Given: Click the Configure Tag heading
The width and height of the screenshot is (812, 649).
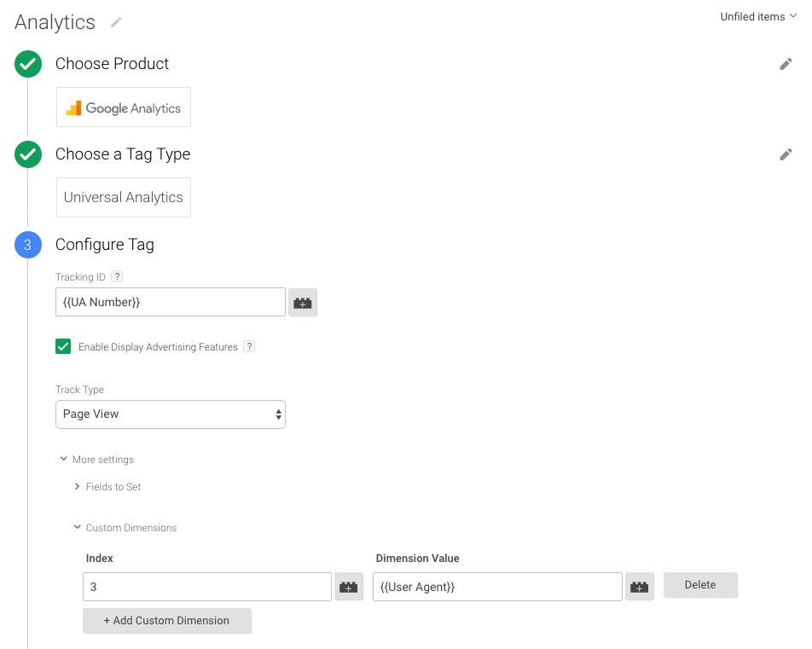Looking at the screenshot, I should [105, 245].
